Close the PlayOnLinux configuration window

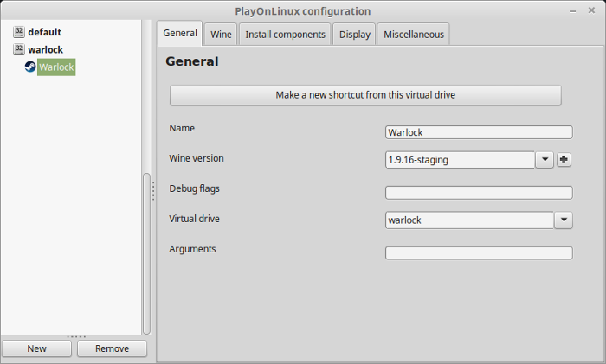[x=591, y=10]
